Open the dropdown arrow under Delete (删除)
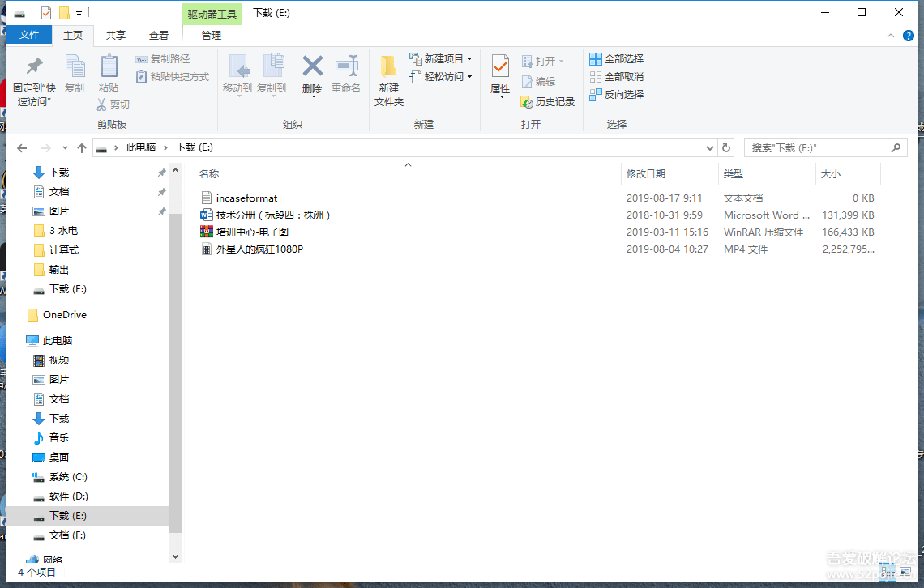The height and width of the screenshot is (588, 924). [x=314, y=96]
